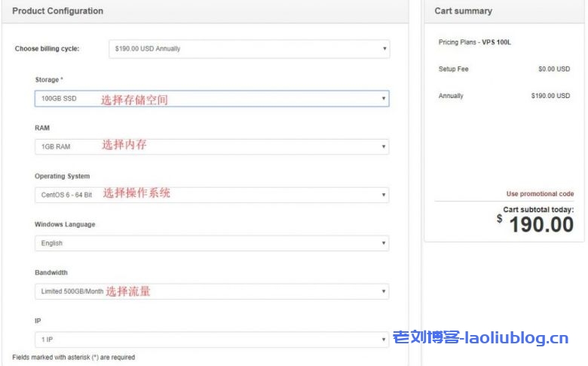Click the Choose billing cycle label
Image resolution: width=588 pixels, height=366 pixels.
pyautogui.click(x=47, y=49)
